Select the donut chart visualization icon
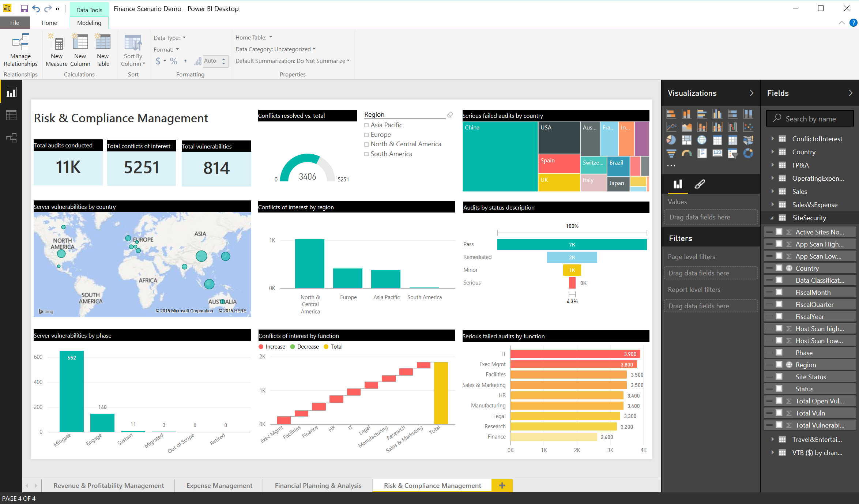Screen dimensions: 859x504 click(748, 153)
